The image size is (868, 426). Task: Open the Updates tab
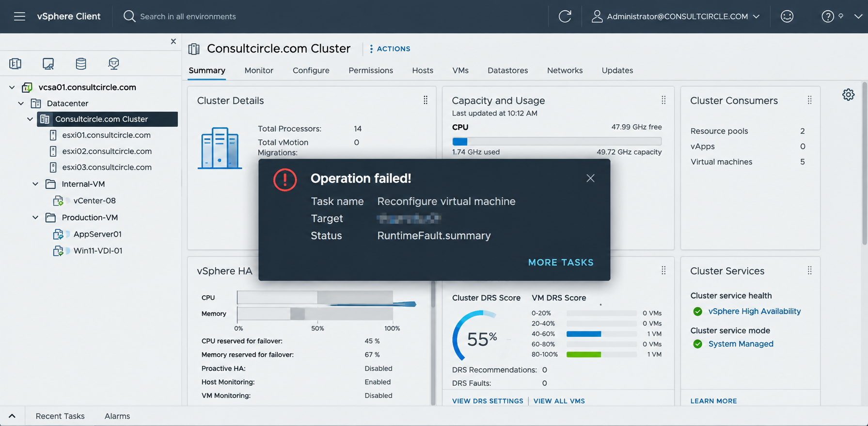[617, 70]
